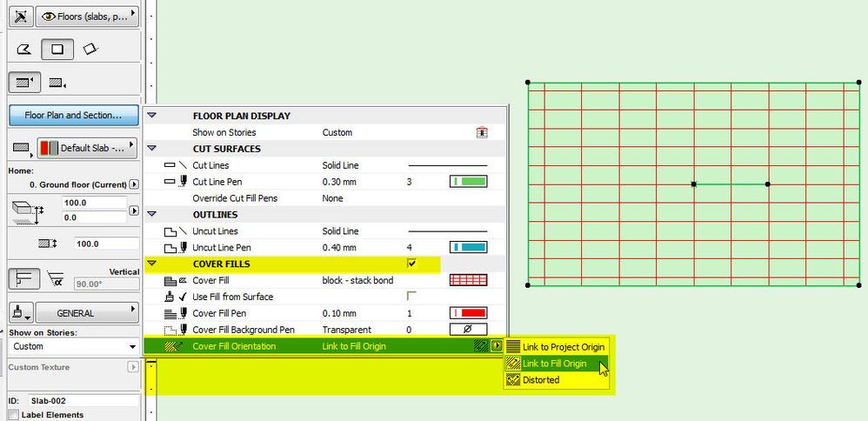Click the Custom Texture arrow button
The height and width of the screenshot is (421, 868).
click(x=133, y=367)
